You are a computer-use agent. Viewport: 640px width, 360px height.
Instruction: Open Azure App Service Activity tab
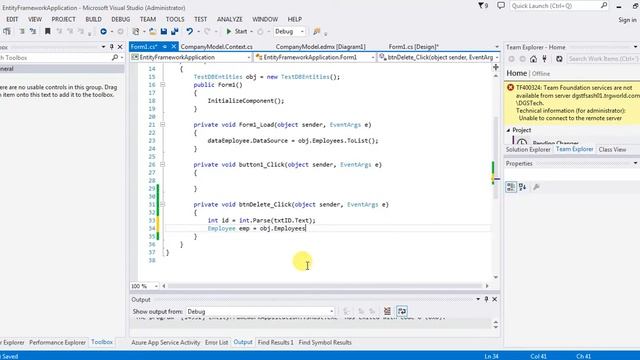166,342
